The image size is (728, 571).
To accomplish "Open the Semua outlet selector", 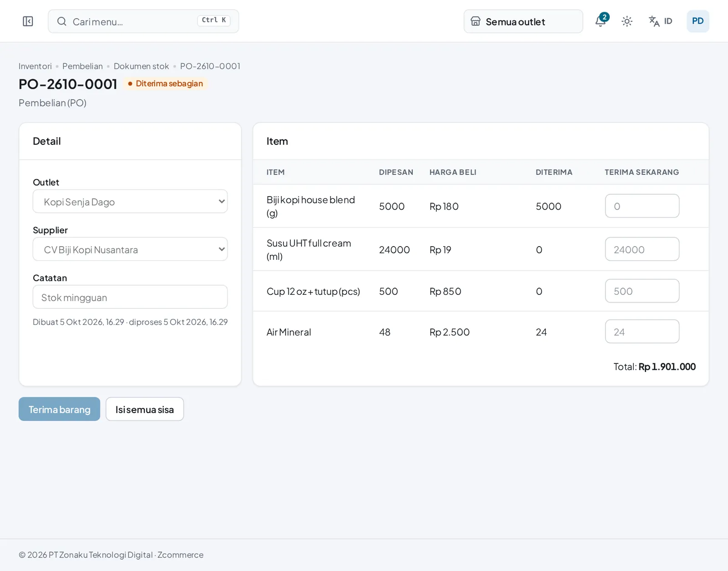I will (x=523, y=21).
